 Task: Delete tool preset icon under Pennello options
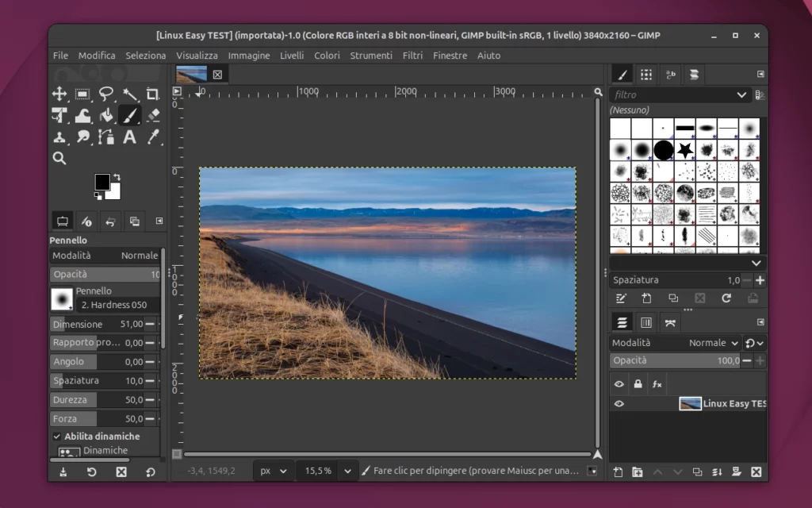tap(121, 472)
